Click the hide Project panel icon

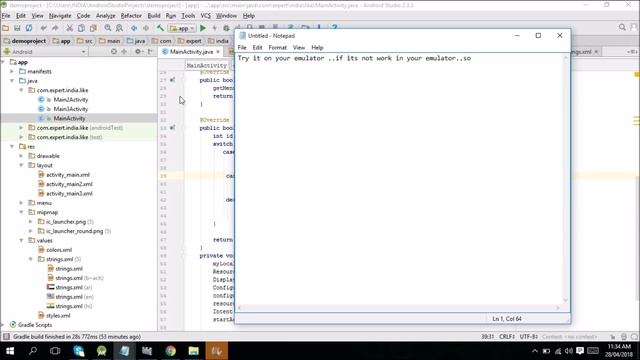[151, 52]
